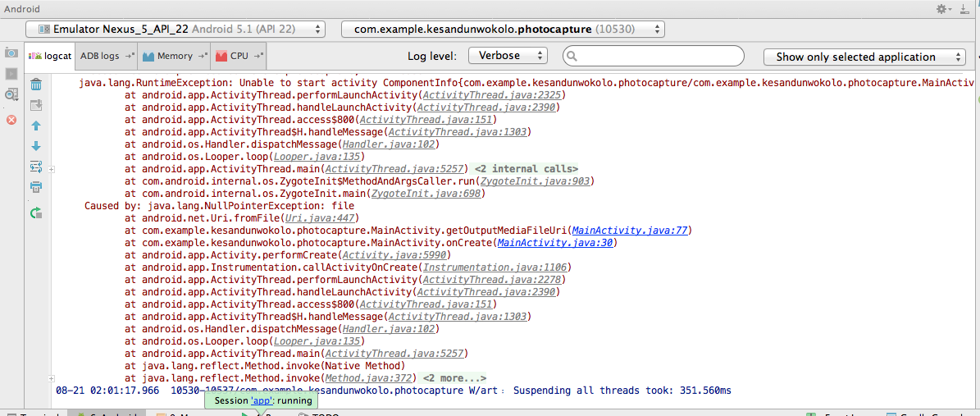
Task: Expand the <2 more...> folded region
Action: pos(454,377)
